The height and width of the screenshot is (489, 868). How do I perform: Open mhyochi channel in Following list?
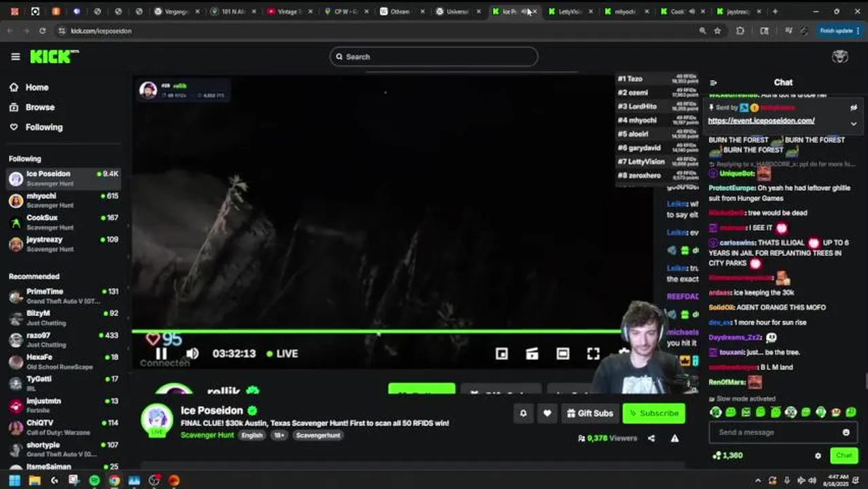coord(64,200)
